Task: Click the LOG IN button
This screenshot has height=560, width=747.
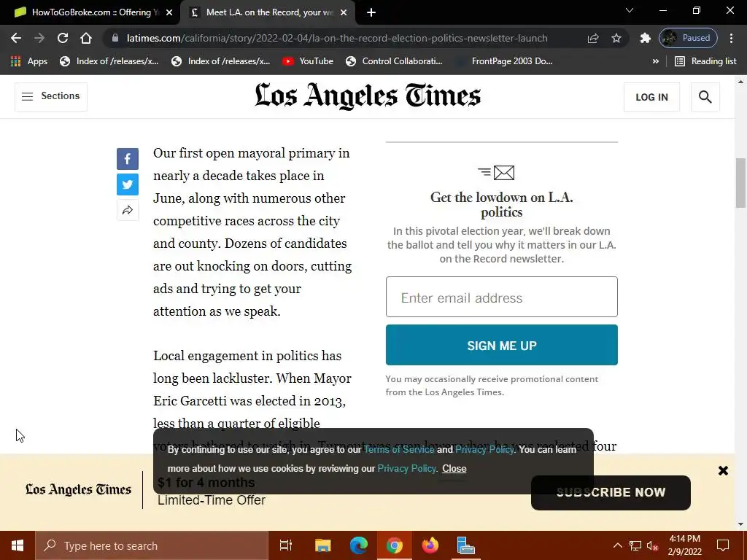Action: [651, 97]
